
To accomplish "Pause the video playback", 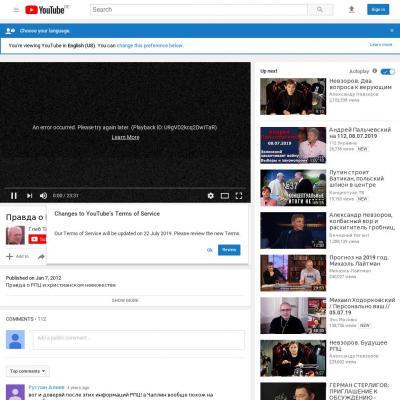I will [x=14, y=196].
